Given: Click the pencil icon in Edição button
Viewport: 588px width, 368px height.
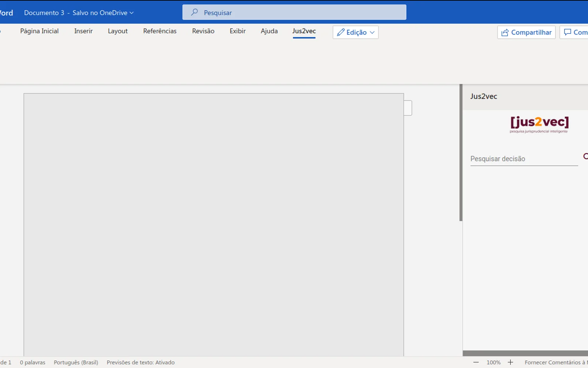Looking at the screenshot, I should coord(341,32).
